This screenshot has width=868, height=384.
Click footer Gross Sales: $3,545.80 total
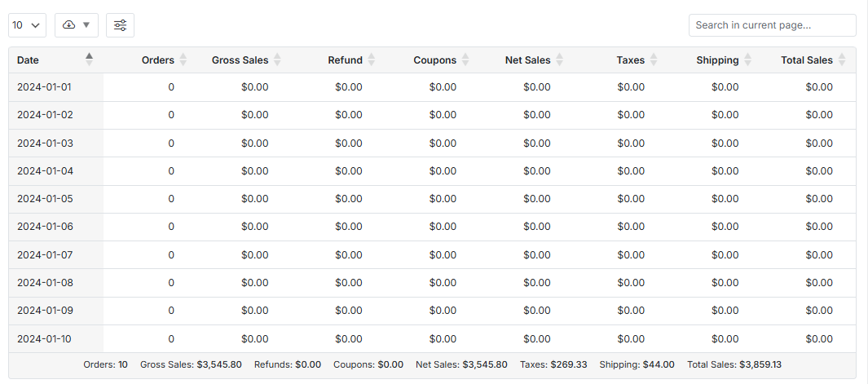point(191,364)
